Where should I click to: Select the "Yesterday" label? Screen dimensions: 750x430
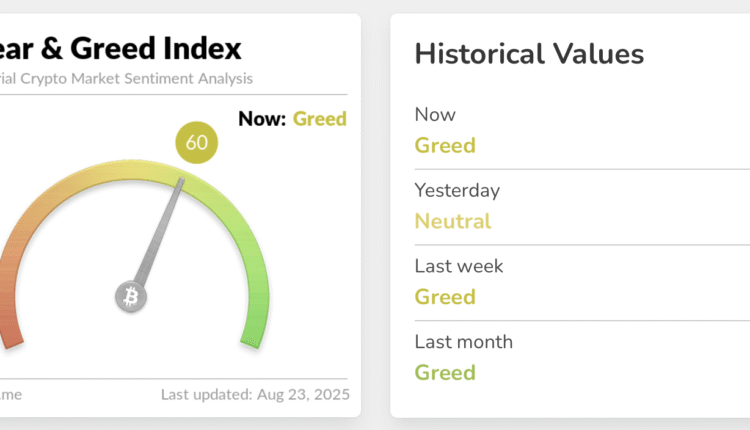point(457,190)
